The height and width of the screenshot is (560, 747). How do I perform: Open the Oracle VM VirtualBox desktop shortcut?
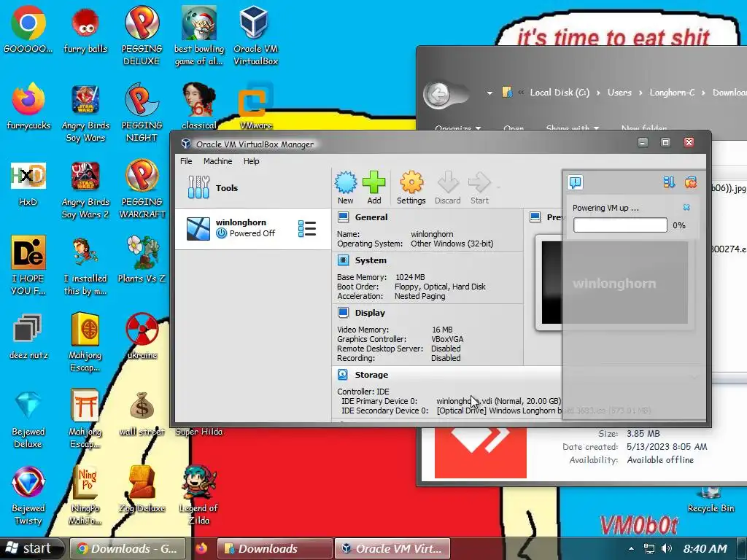(255, 36)
